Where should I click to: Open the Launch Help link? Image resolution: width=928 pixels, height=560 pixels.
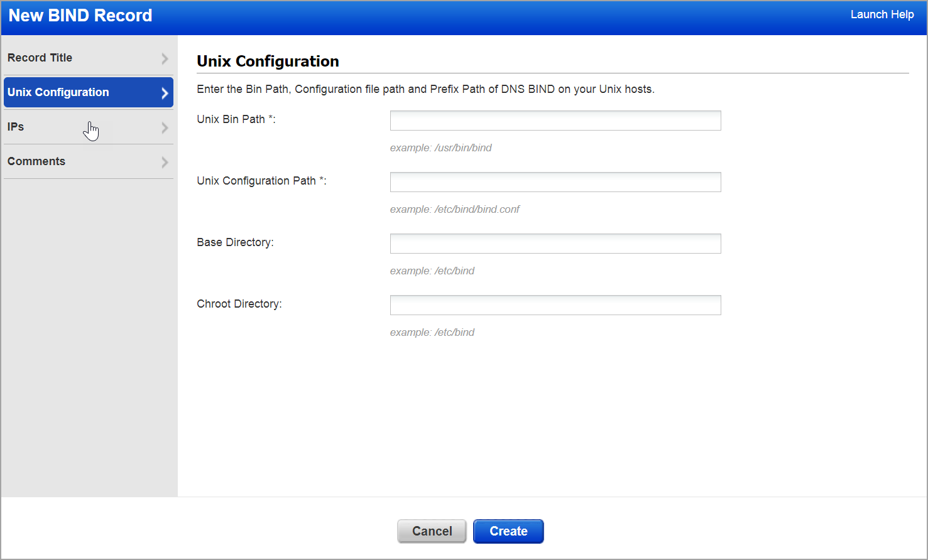(882, 14)
